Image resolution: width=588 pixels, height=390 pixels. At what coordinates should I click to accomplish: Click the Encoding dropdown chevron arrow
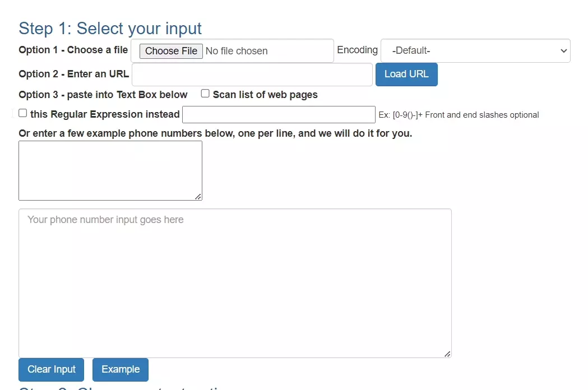(563, 50)
